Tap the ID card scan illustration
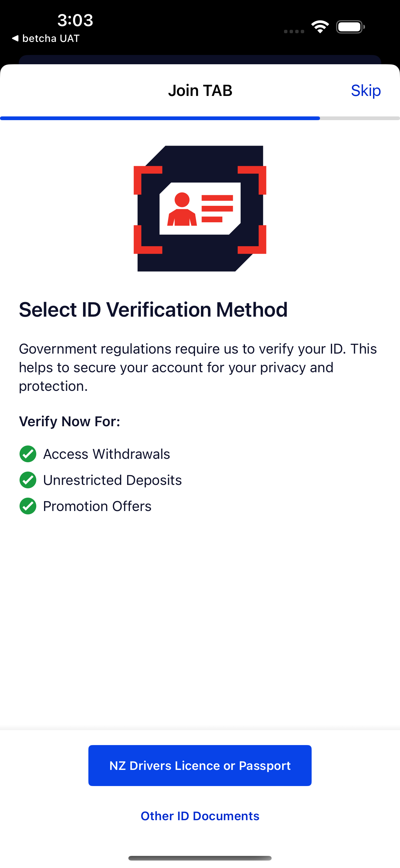 point(200,208)
